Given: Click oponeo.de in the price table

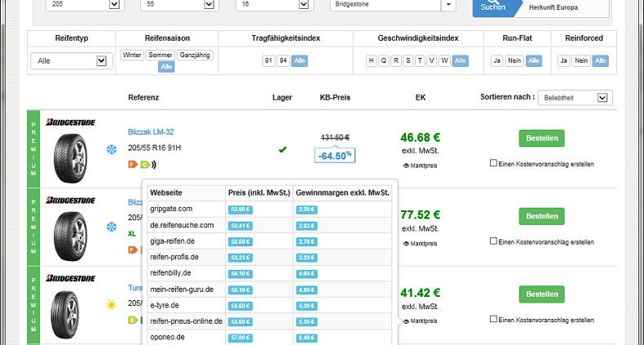Looking at the screenshot, I should pos(167,337).
